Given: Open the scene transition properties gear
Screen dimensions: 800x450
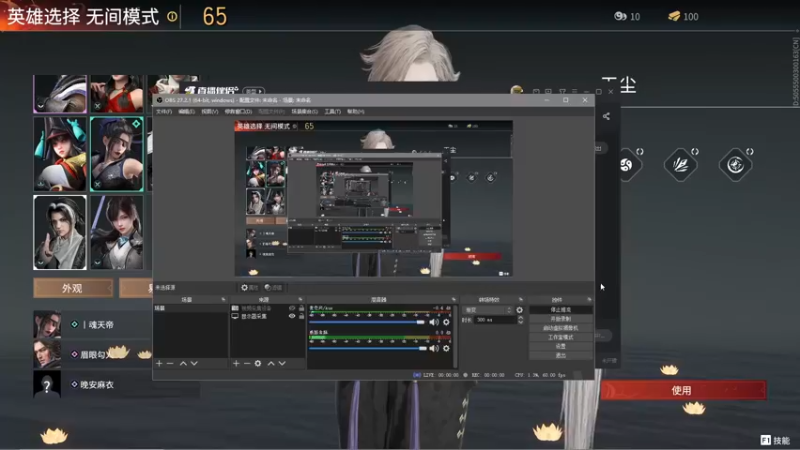Looking at the screenshot, I should [x=519, y=310].
